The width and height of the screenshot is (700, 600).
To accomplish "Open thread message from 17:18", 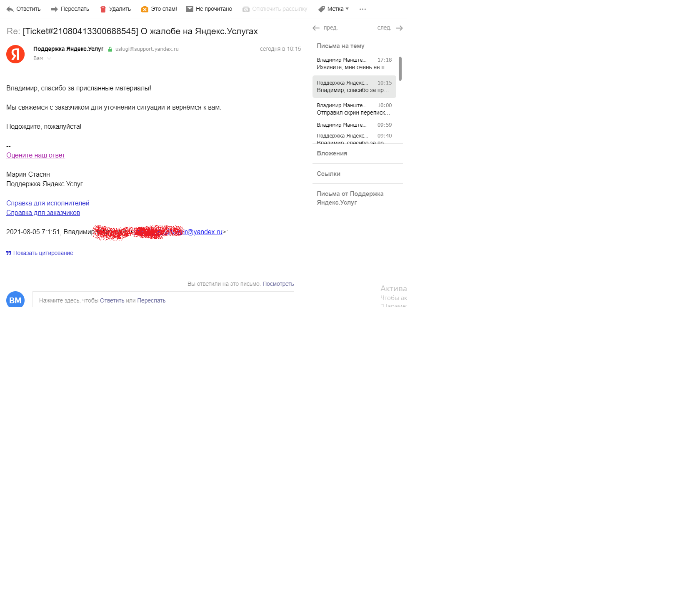I will point(354,63).
